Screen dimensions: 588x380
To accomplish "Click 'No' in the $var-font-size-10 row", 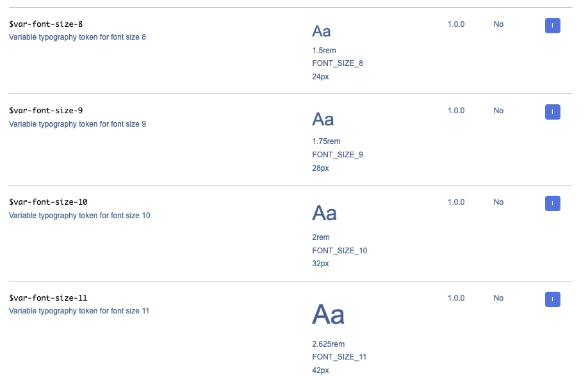I will [498, 202].
